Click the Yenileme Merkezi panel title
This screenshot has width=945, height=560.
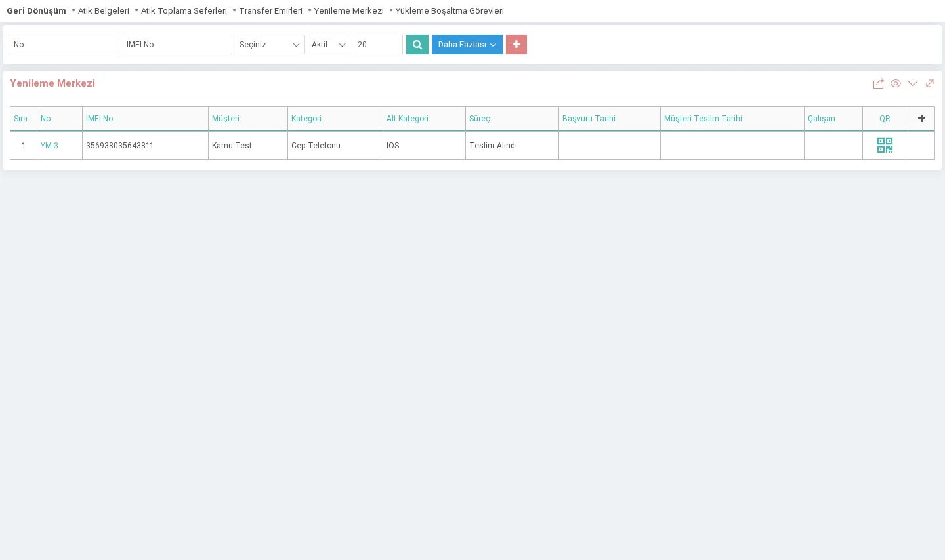click(x=52, y=83)
